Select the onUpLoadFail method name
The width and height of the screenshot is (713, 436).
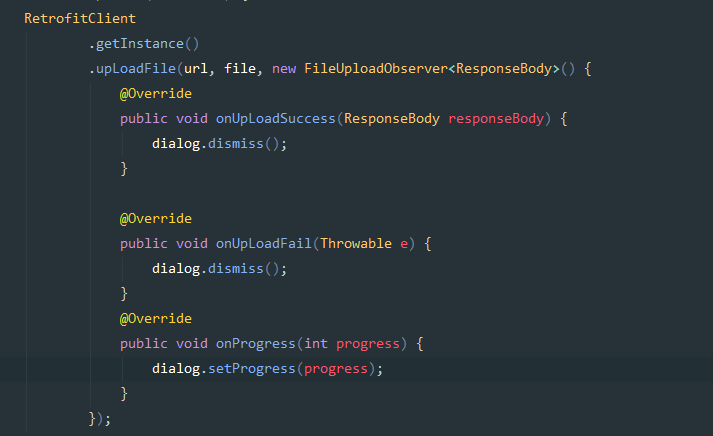point(264,244)
